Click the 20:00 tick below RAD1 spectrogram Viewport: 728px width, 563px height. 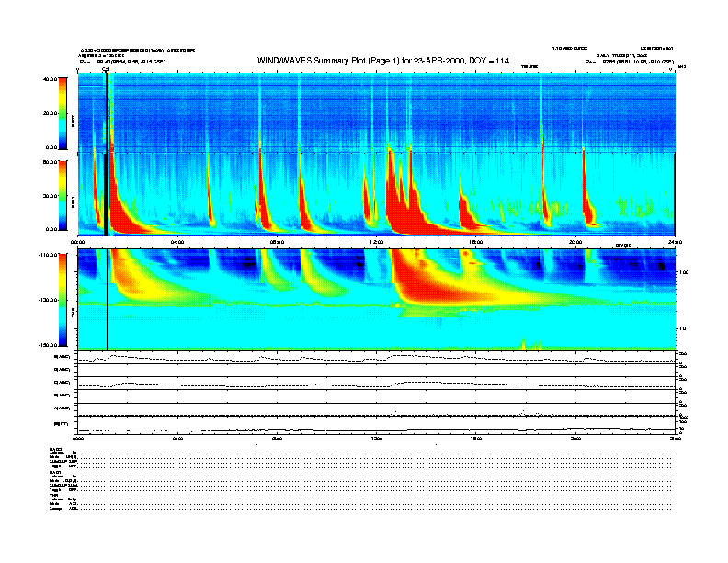(575, 242)
